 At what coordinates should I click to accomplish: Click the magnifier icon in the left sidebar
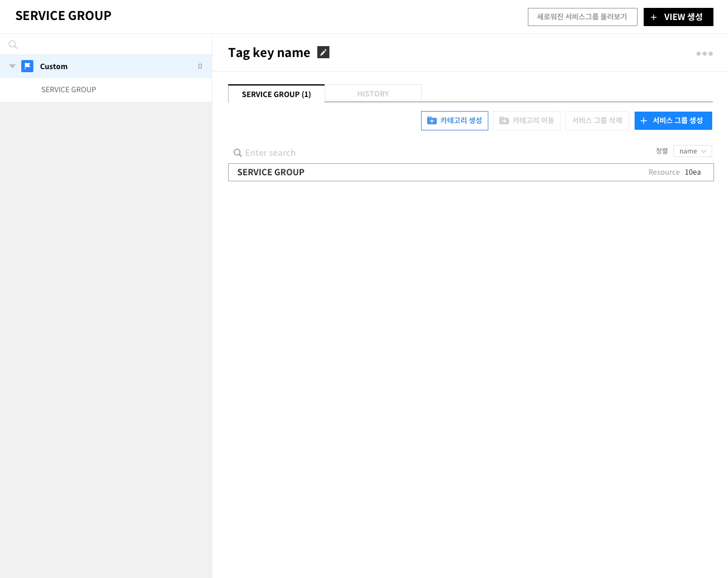[13, 44]
